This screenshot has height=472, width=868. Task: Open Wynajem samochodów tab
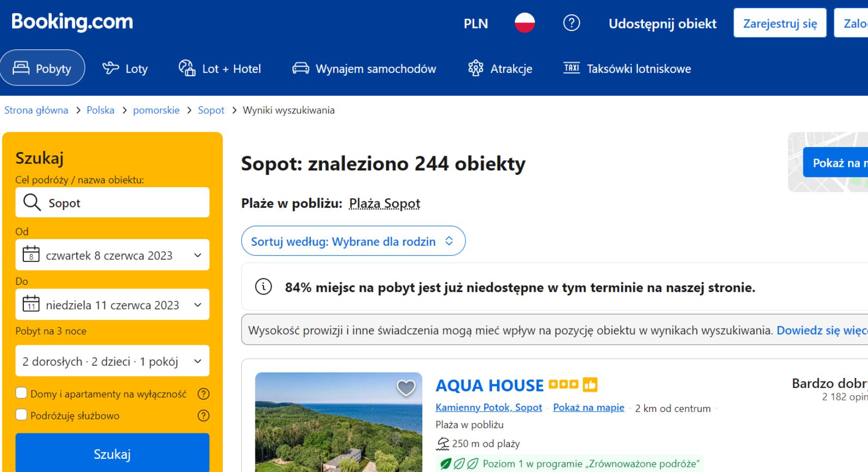(364, 68)
